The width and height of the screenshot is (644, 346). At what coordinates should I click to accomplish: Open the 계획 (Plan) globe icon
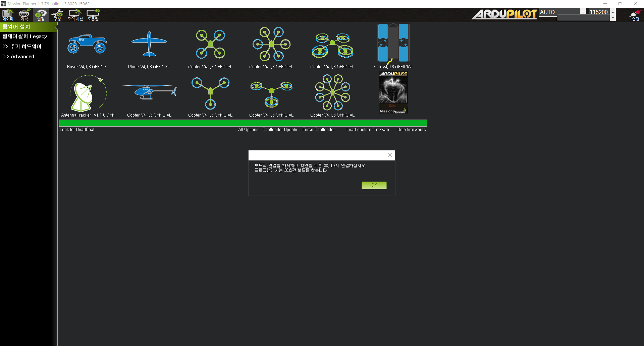click(24, 15)
